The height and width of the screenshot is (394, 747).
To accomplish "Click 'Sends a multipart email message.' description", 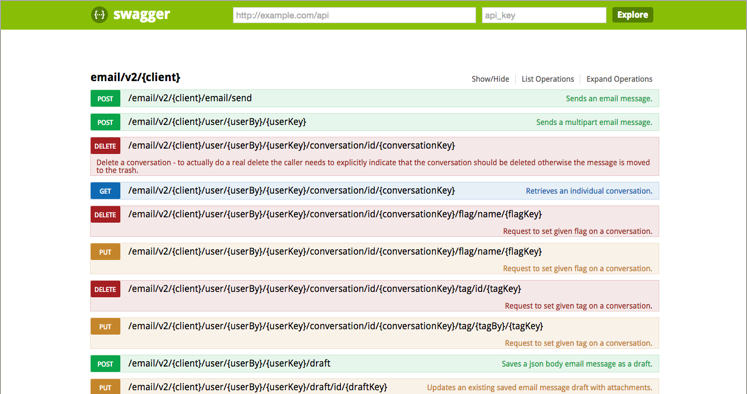I will click(594, 122).
